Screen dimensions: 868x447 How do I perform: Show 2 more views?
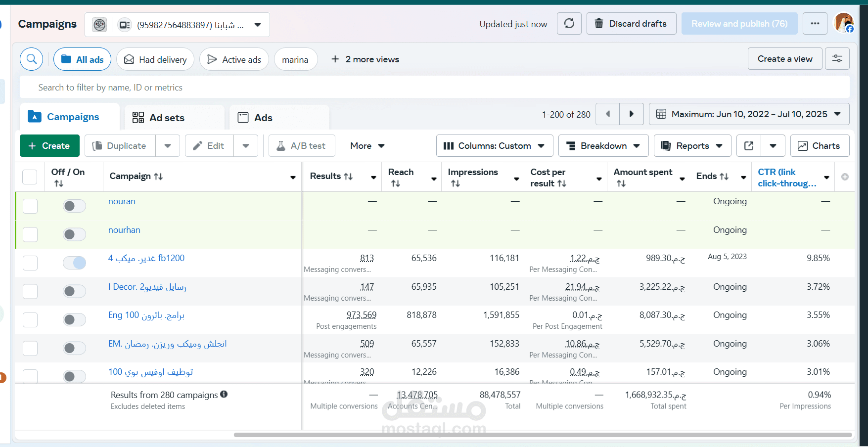click(365, 59)
